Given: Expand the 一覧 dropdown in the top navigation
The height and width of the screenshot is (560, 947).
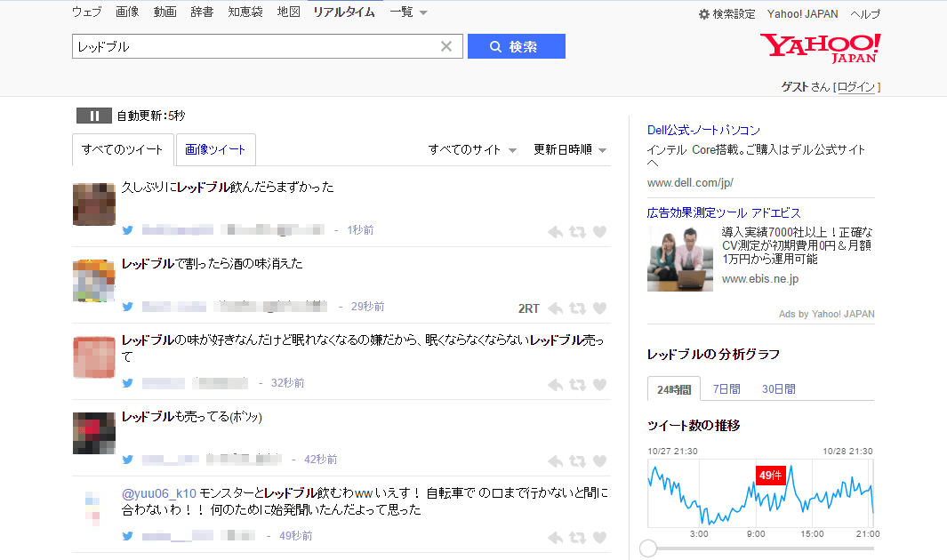Looking at the screenshot, I should [x=408, y=12].
